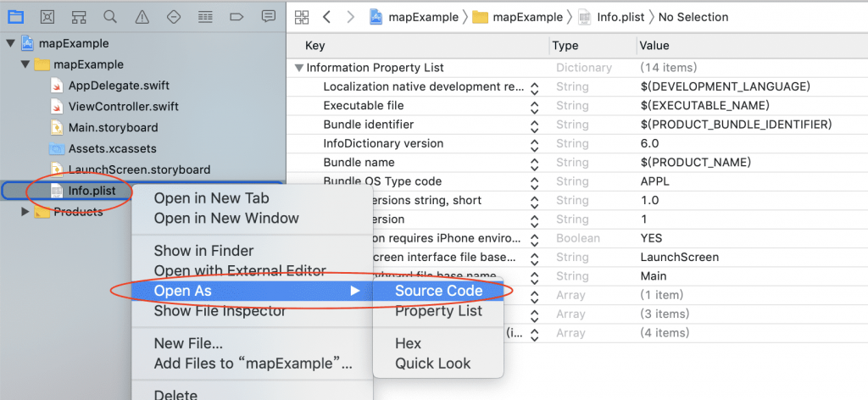The width and height of the screenshot is (868, 400).
Task: Expand the Products folder triangle
Action: point(25,211)
